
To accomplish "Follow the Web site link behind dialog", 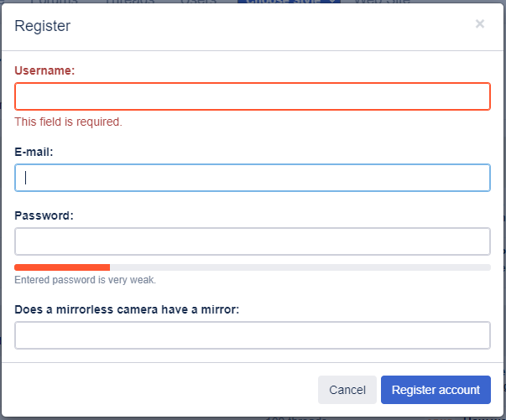I will (x=382, y=3).
